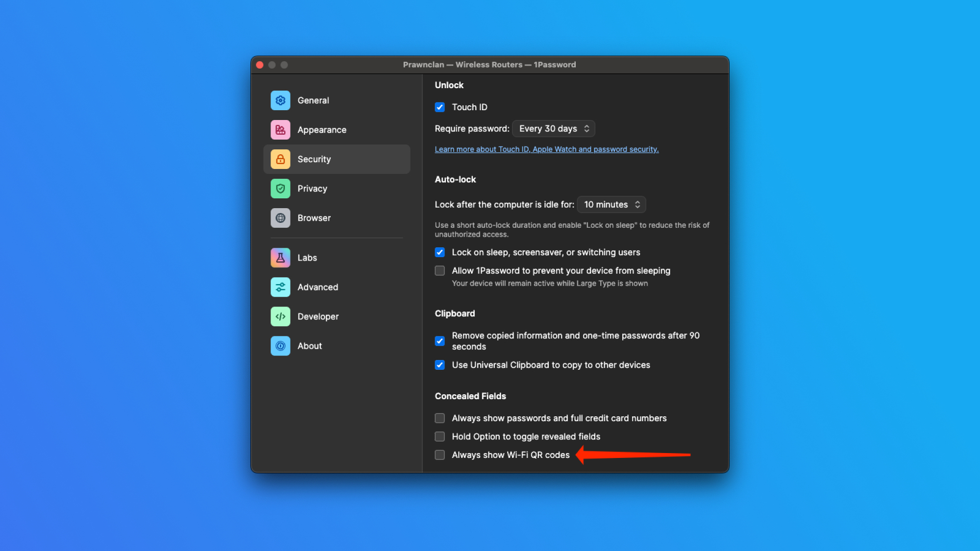Uncheck Use Universal Clipboard checkbox
The width and height of the screenshot is (980, 551).
click(x=440, y=365)
